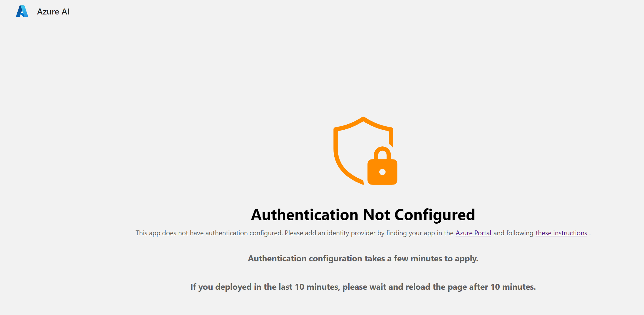Click the pointed top of the shield
This screenshot has height=315, width=644.
pos(363,119)
